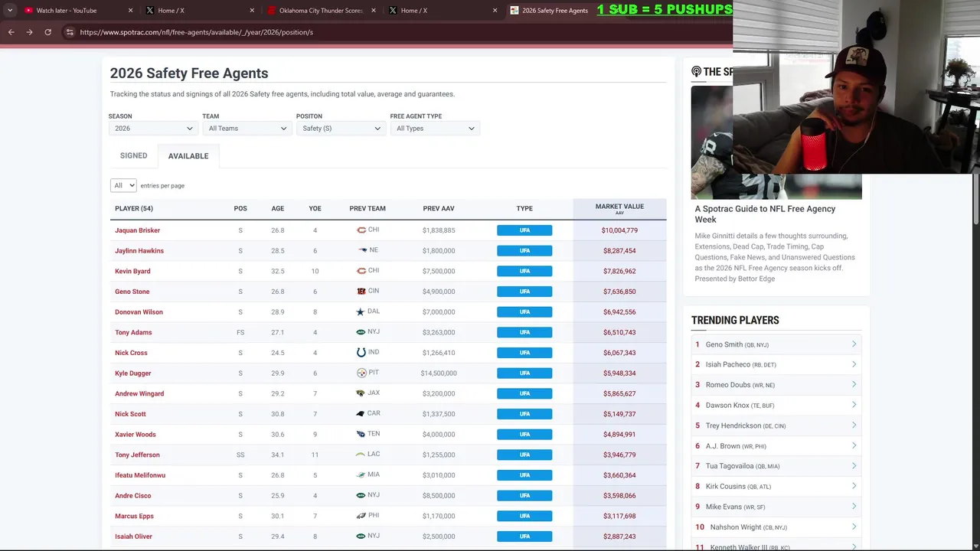Click the Panthers logo in Nick Scott row
980x551 pixels.
pyautogui.click(x=361, y=414)
